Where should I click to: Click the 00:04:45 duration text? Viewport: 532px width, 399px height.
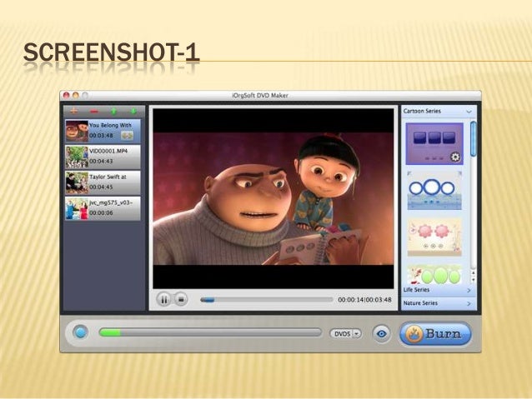pos(101,187)
